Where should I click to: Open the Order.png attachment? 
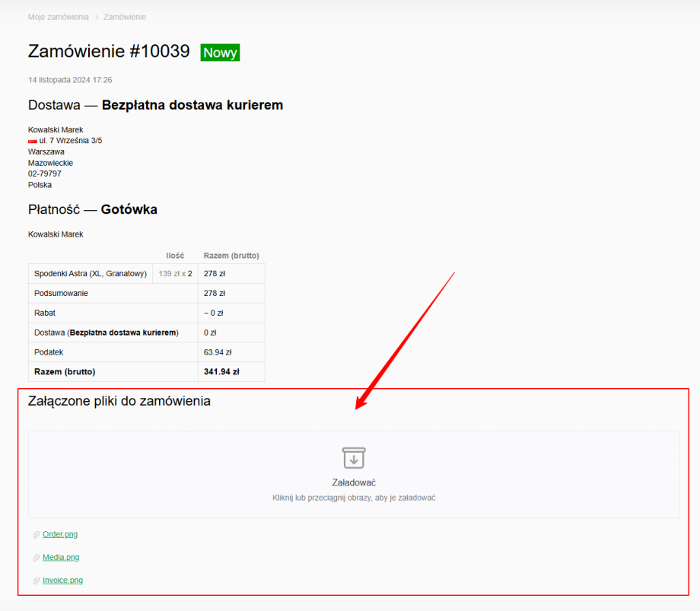pyautogui.click(x=60, y=534)
